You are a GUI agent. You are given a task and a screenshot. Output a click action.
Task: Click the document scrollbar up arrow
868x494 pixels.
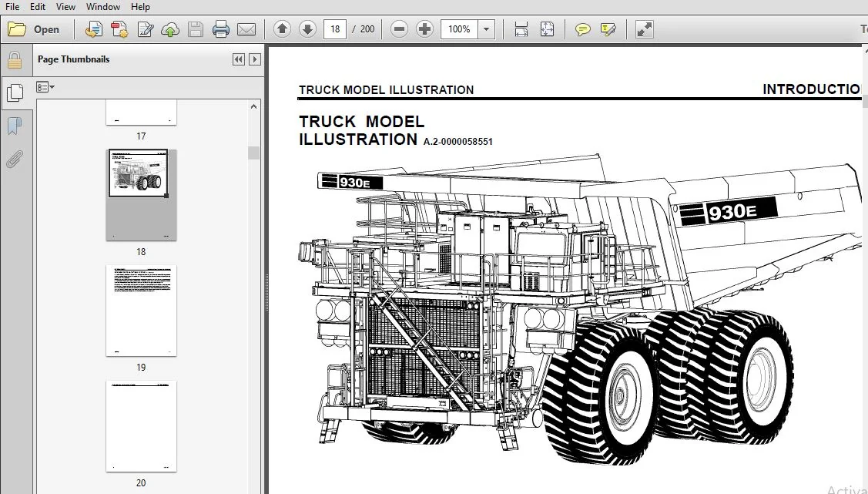[x=865, y=50]
